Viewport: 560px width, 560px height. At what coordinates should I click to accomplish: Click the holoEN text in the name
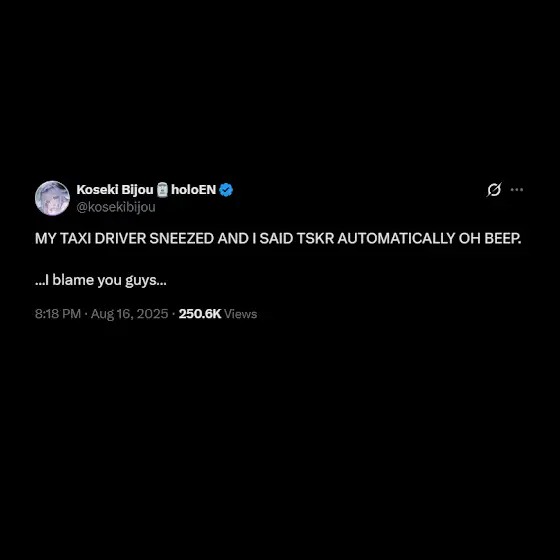193,190
